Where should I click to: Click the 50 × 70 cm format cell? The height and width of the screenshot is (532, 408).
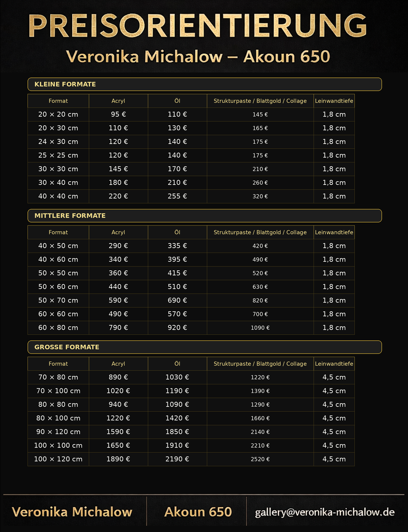click(x=58, y=300)
